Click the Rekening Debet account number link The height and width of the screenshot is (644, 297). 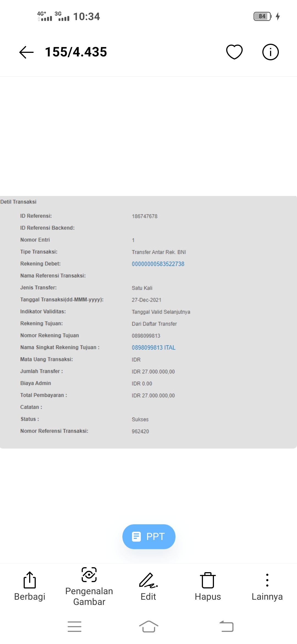(x=158, y=264)
